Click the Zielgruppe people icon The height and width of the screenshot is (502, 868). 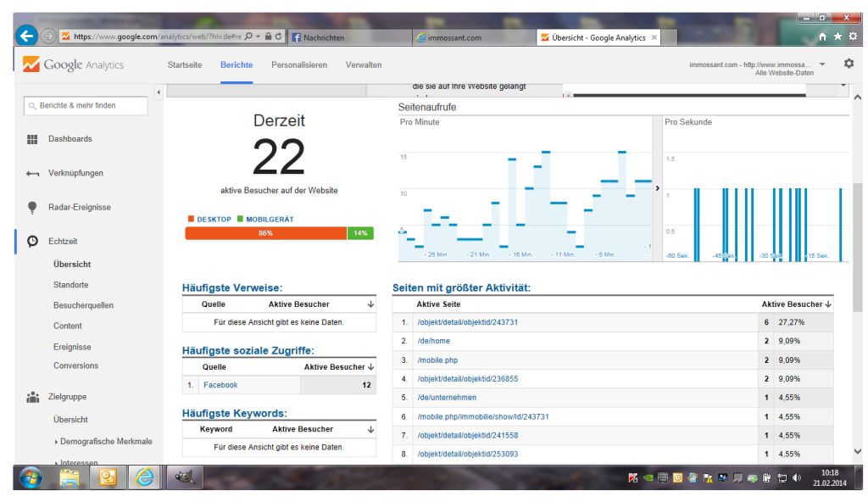pos(32,397)
